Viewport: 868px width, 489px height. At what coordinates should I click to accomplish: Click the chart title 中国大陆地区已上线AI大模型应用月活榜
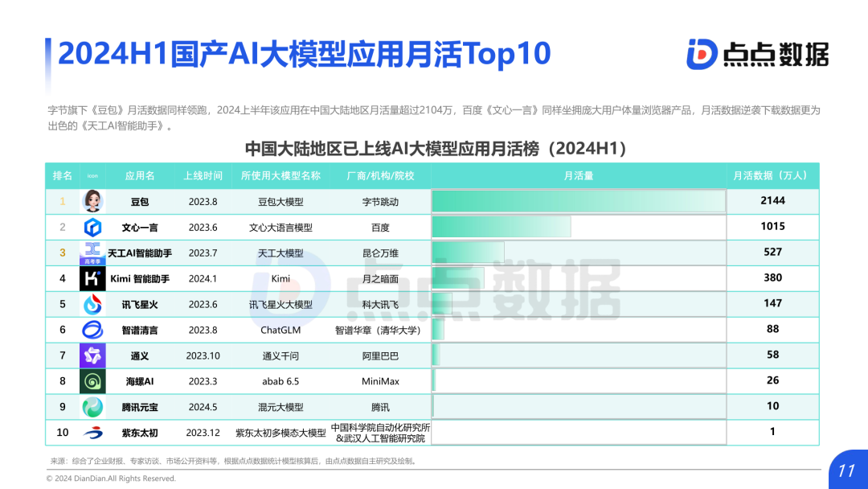click(x=436, y=149)
